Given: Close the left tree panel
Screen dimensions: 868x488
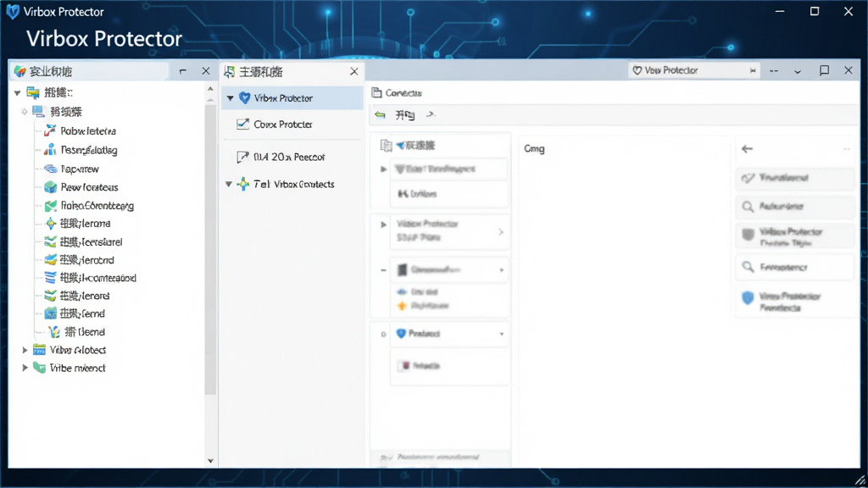Looking at the screenshot, I should click(x=206, y=71).
